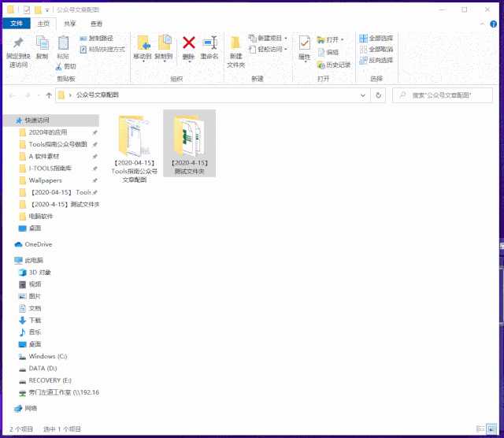
Task: Click the Paste clipboard icon
Action: tap(63, 43)
